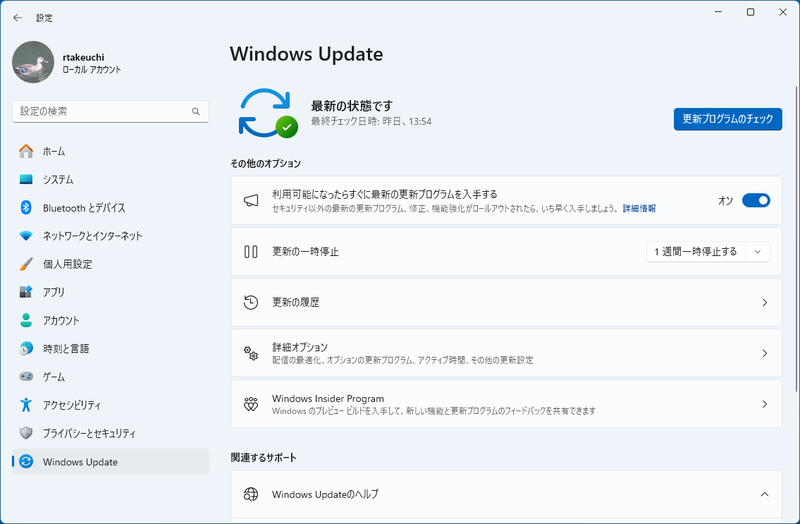Collapse Windows Updateのヘルプ section
Image resolution: width=800 pixels, height=524 pixels.
pos(764,494)
